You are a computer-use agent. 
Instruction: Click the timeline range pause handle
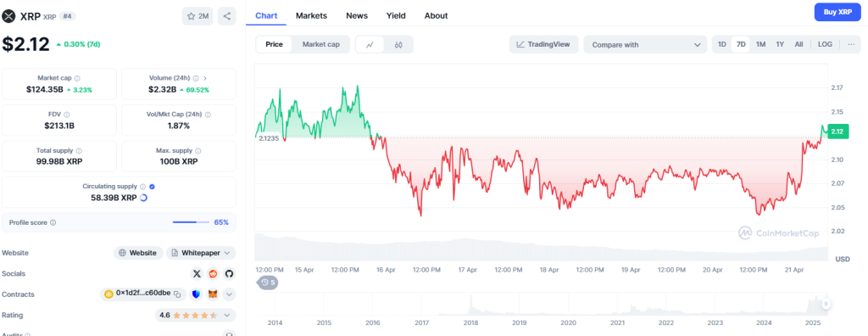826,304
